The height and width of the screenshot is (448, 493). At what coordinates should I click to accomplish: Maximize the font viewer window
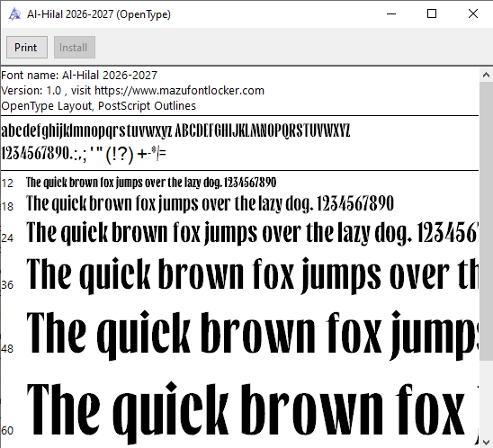[432, 13]
